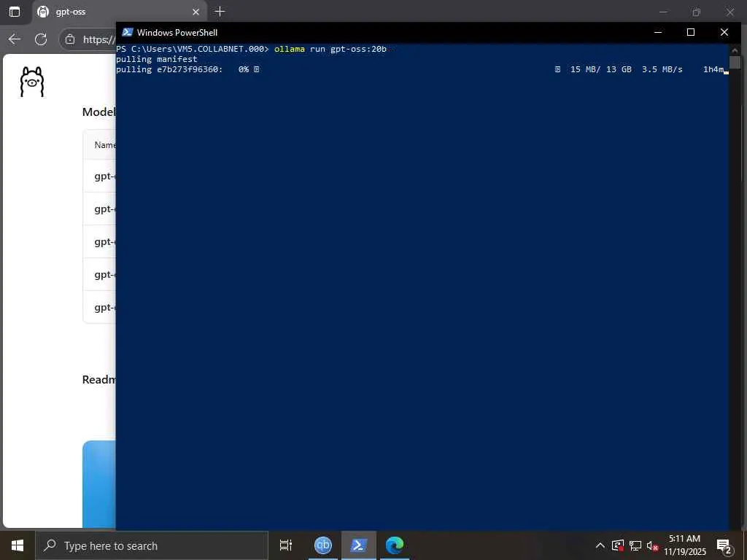
Task: Click the Models heading in browser
Action: click(98, 112)
